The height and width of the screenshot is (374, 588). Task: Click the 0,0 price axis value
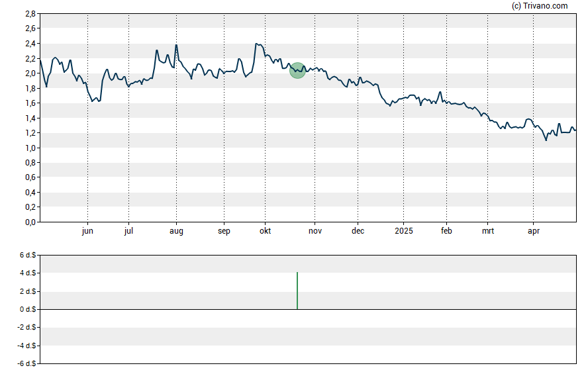point(30,222)
